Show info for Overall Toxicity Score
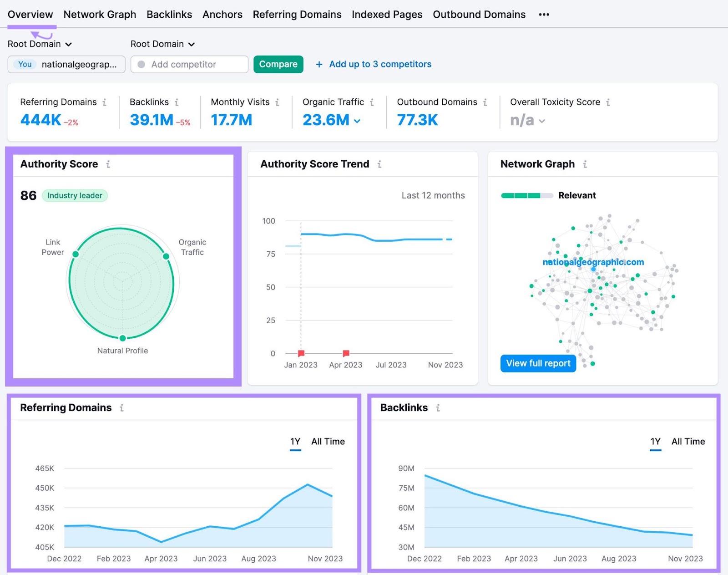The width and height of the screenshot is (728, 575). point(608,102)
